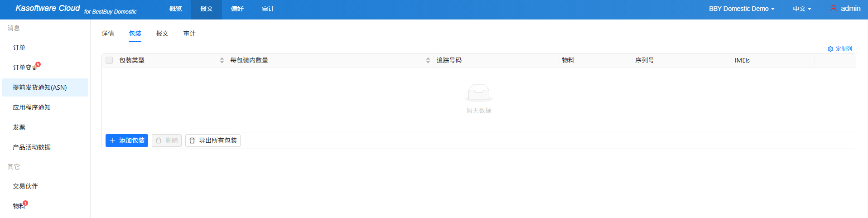Click the 序列号 column header
The width and height of the screenshot is (868, 218).
682,60
